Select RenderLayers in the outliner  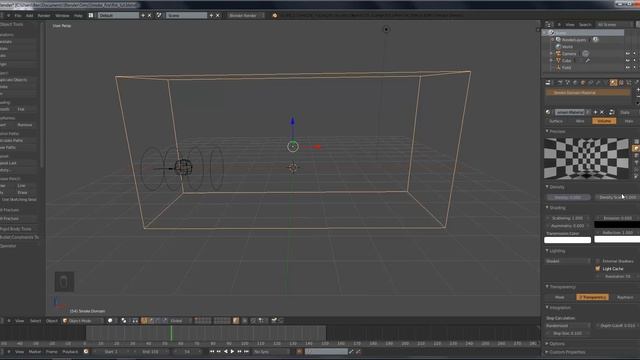tap(574, 40)
